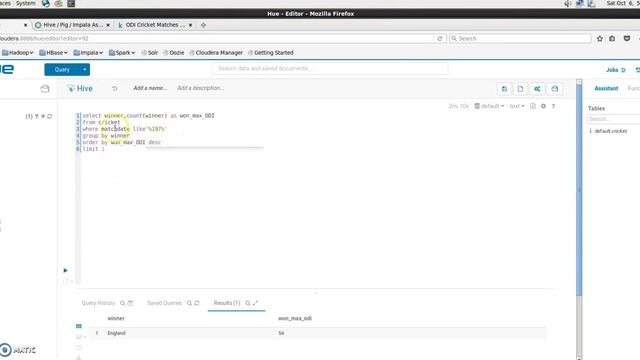Switch to Query History tab
Image resolution: width=640 pixels, height=360 pixels.
(98, 303)
